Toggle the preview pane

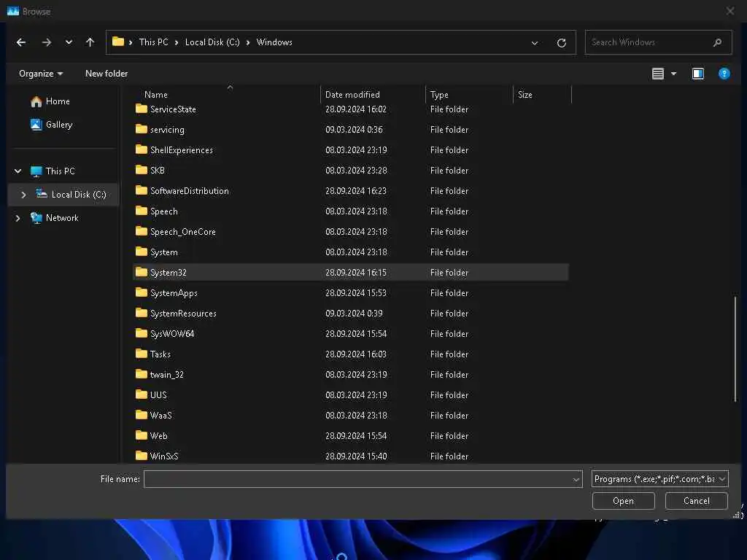point(698,74)
